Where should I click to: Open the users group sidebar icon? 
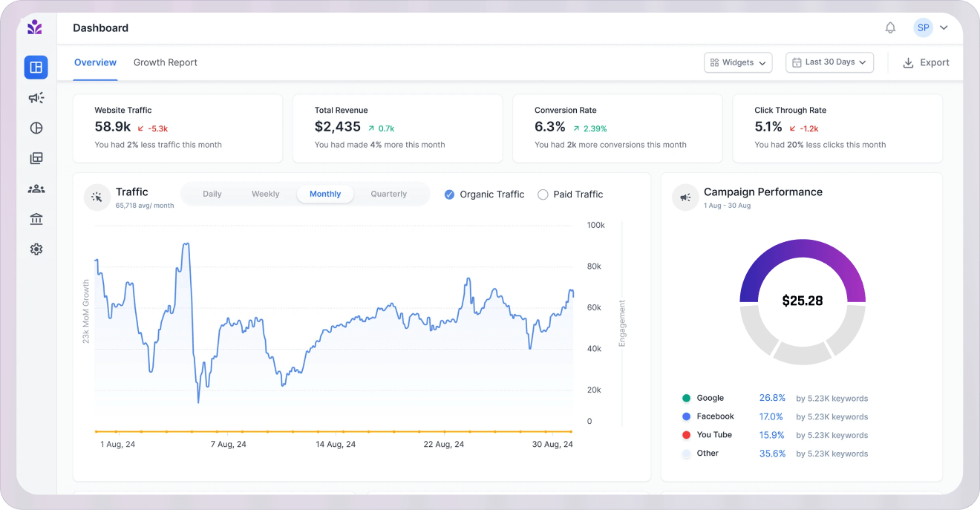point(36,189)
